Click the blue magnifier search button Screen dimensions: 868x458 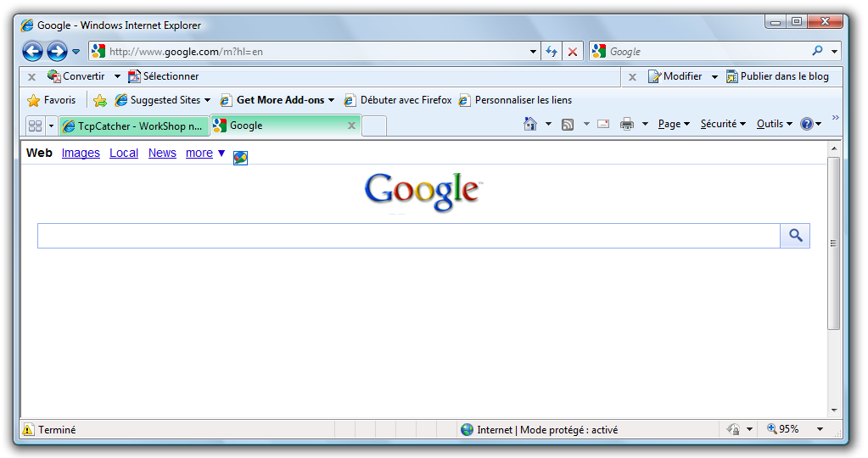coord(795,236)
